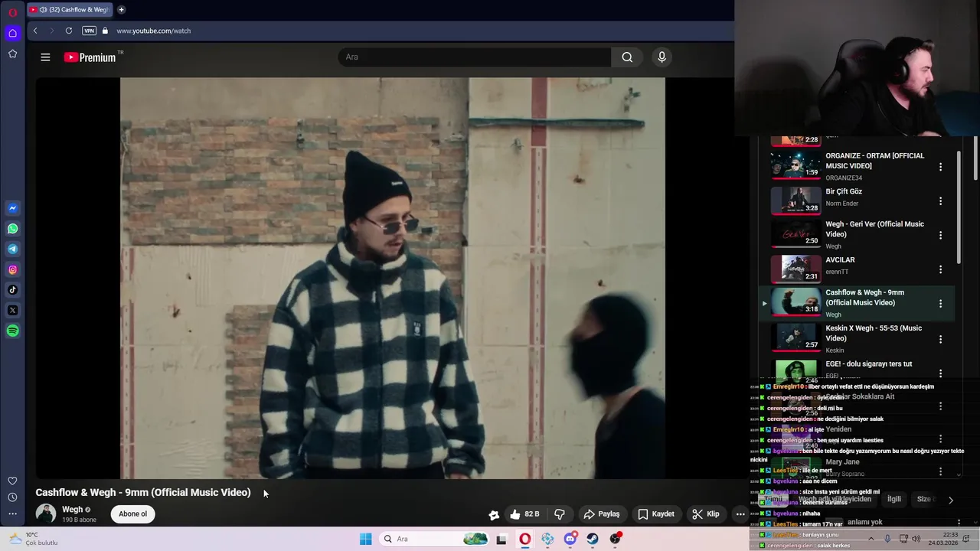Click the video player to pause
980x551 pixels.
coord(392,278)
